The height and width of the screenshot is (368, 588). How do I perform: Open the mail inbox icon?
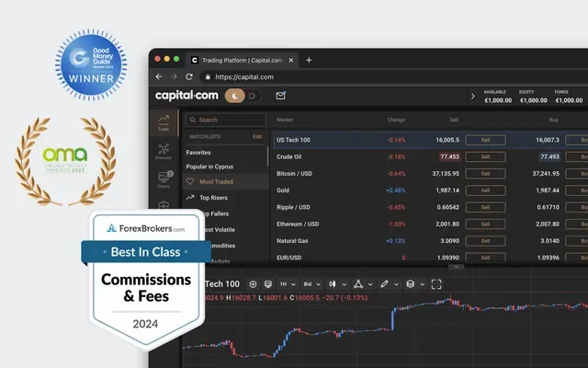pos(281,95)
